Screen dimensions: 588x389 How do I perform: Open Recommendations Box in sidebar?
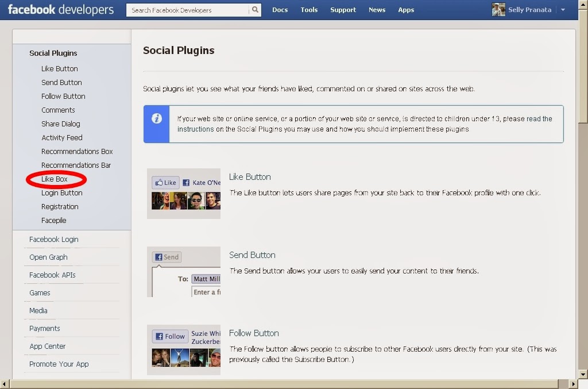click(x=78, y=152)
